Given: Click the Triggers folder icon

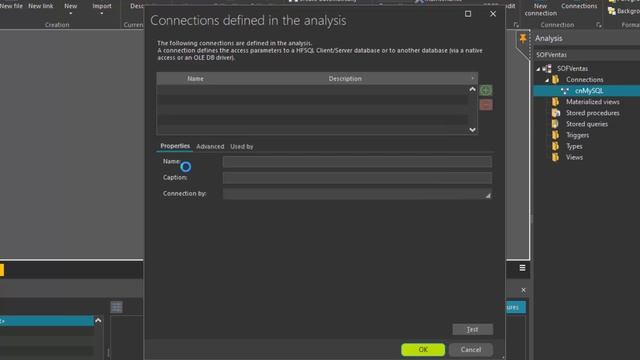Looking at the screenshot, I should tap(556, 135).
